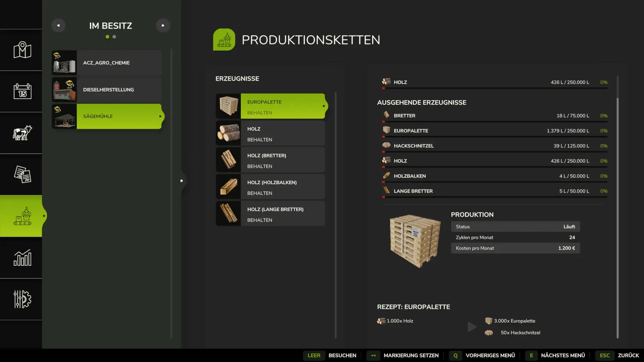Open the calendar sidebar icon
This screenshot has height=362, width=644.
22,91
